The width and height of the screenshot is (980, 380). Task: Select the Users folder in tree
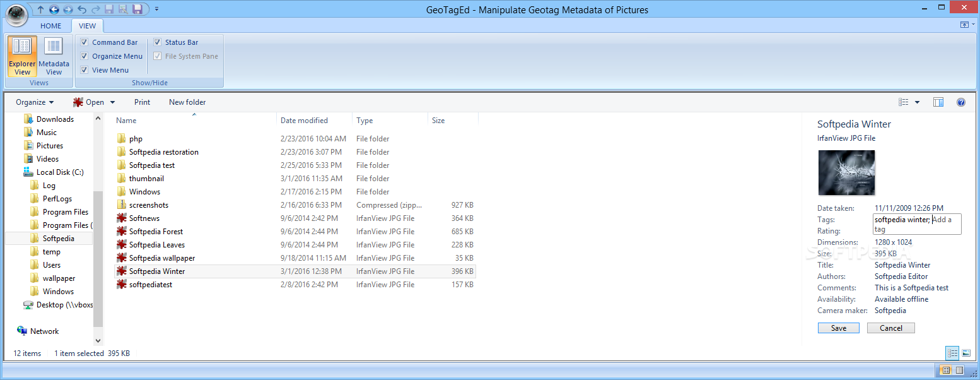tap(52, 265)
